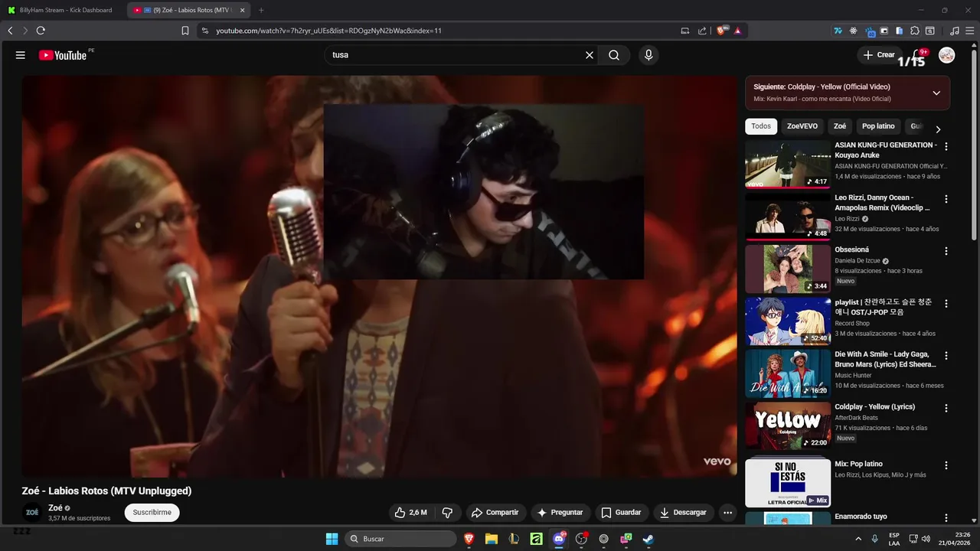980x551 pixels.
Task: Open the Mix: Pop latino playlist
Action: tap(788, 482)
